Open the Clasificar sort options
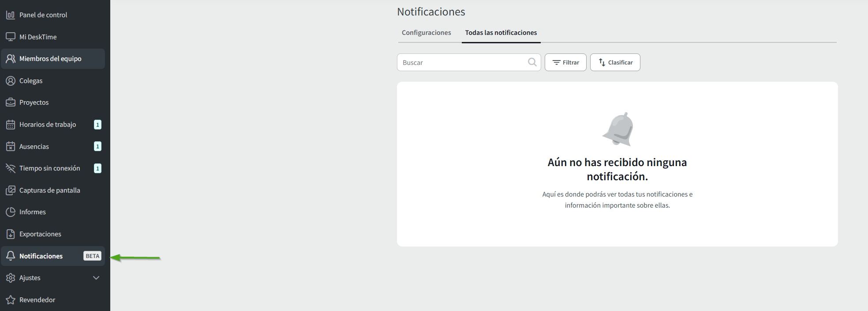This screenshot has width=868, height=311. click(x=615, y=62)
